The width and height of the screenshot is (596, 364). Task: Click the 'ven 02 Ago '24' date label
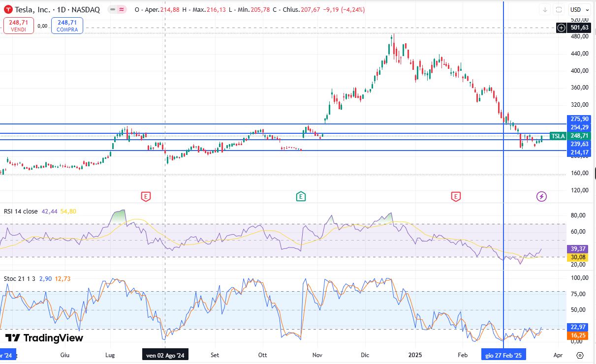(165, 355)
